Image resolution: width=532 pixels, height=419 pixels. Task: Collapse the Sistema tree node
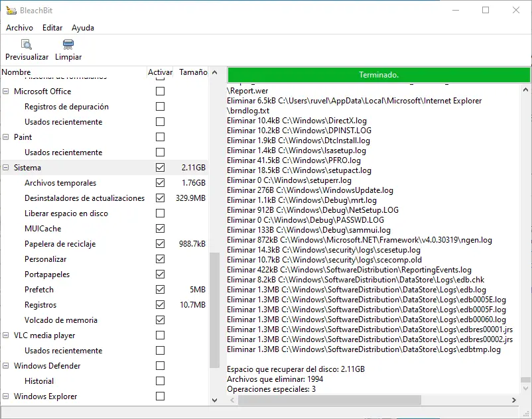[x=6, y=168]
